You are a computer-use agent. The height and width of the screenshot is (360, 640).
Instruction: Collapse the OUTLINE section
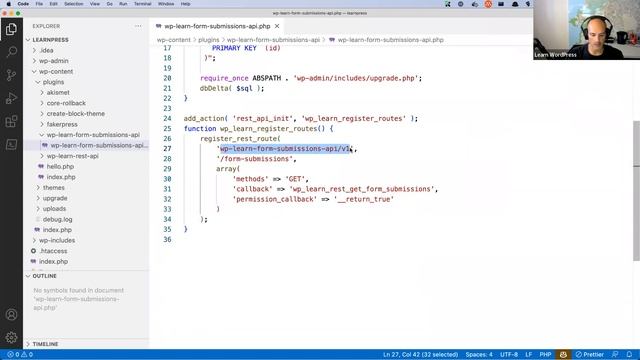click(28, 276)
